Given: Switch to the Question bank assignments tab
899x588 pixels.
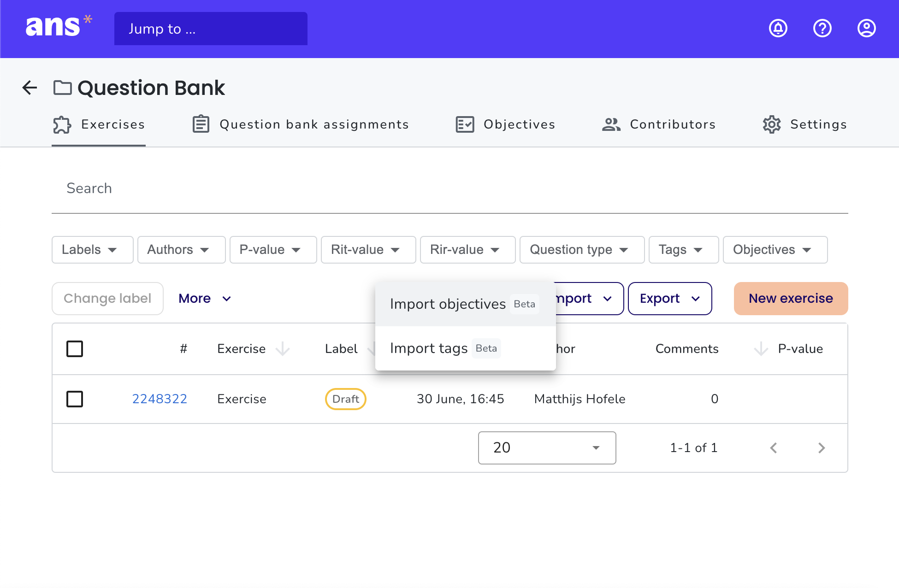Looking at the screenshot, I should point(301,124).
